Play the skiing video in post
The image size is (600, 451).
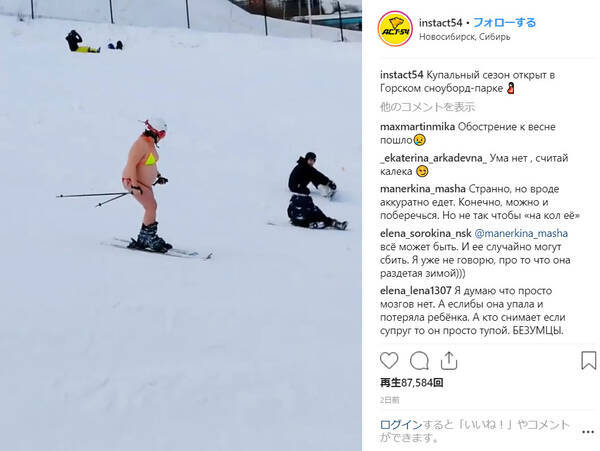(181, 225)
